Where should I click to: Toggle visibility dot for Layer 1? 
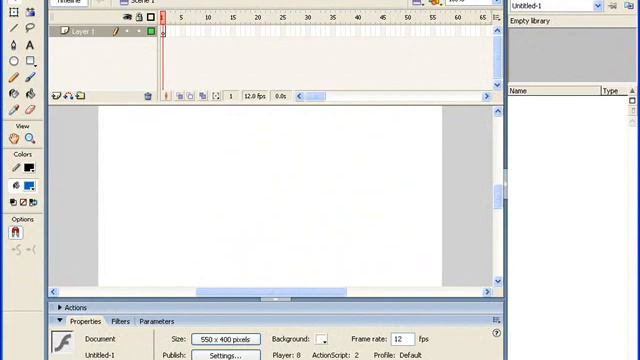pos(127,31)
